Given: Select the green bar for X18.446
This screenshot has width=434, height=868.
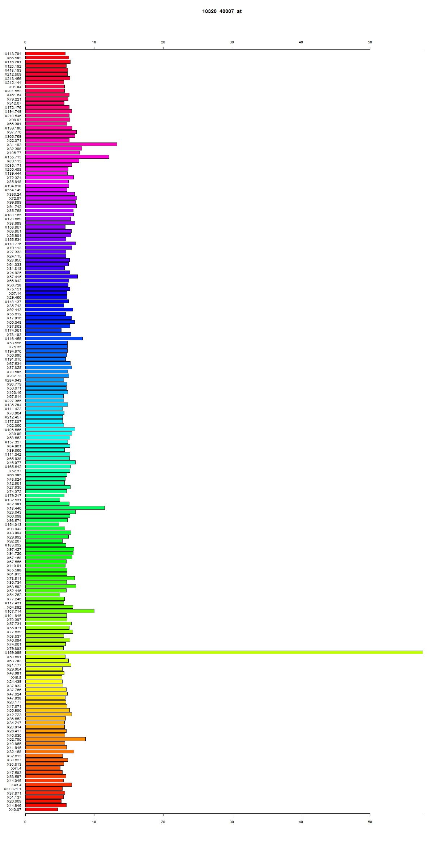Looking at the screenshot, I should click(x=65, y=508).
